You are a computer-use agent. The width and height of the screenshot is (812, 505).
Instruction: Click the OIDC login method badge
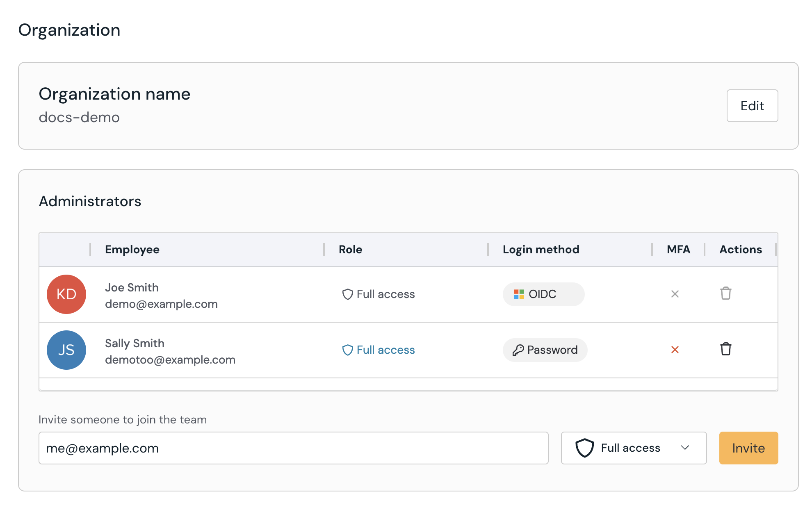point(543,294)
